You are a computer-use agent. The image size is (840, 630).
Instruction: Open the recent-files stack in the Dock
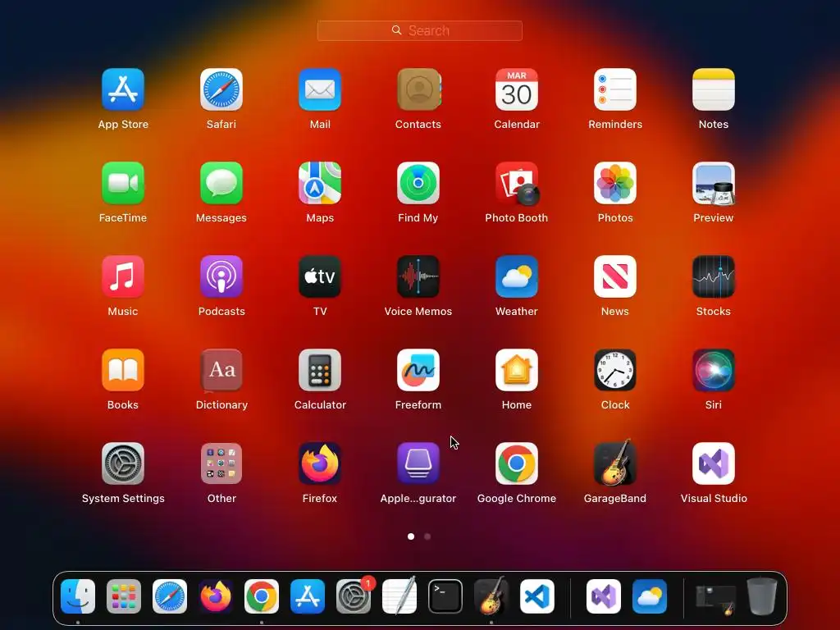click(x=715, y=598)
